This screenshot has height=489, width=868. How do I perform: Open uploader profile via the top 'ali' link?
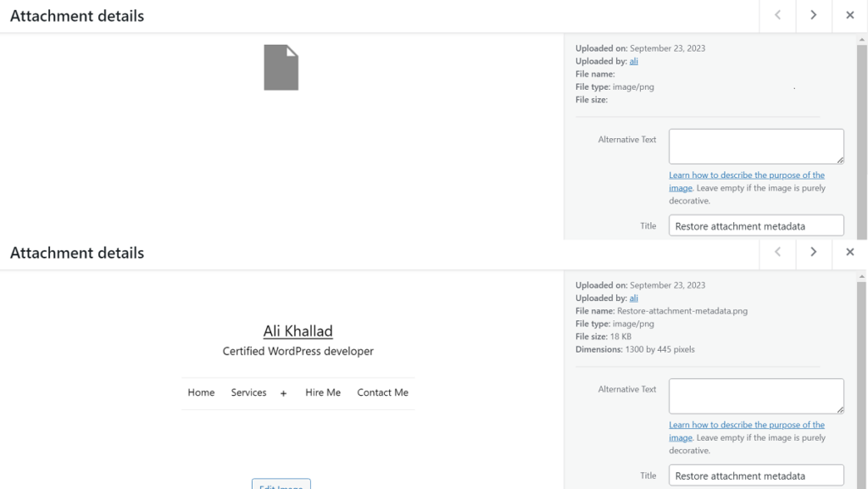(633, 61)
